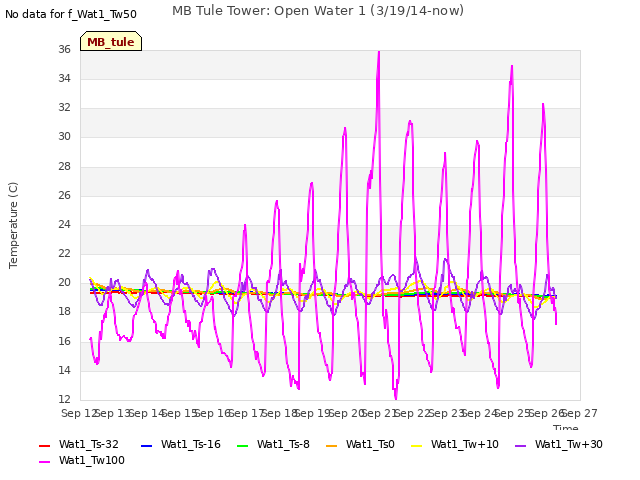Click the Sep 12 date tick
640x480 pixels.
79,413
